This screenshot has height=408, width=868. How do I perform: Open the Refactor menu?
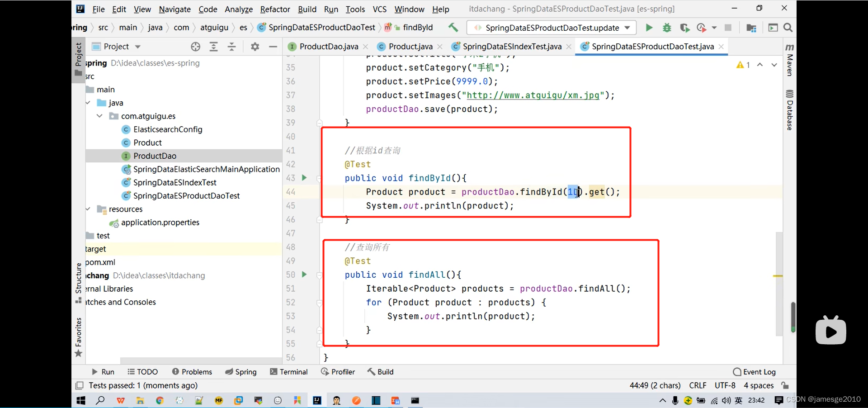pos(275,9)
